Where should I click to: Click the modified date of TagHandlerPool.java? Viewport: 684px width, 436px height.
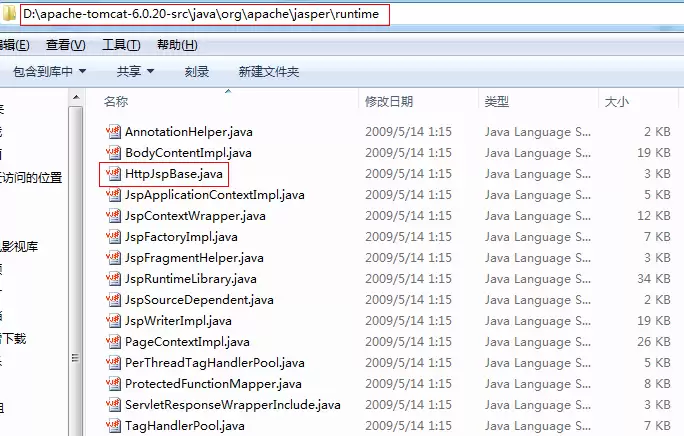coord(408,426)
